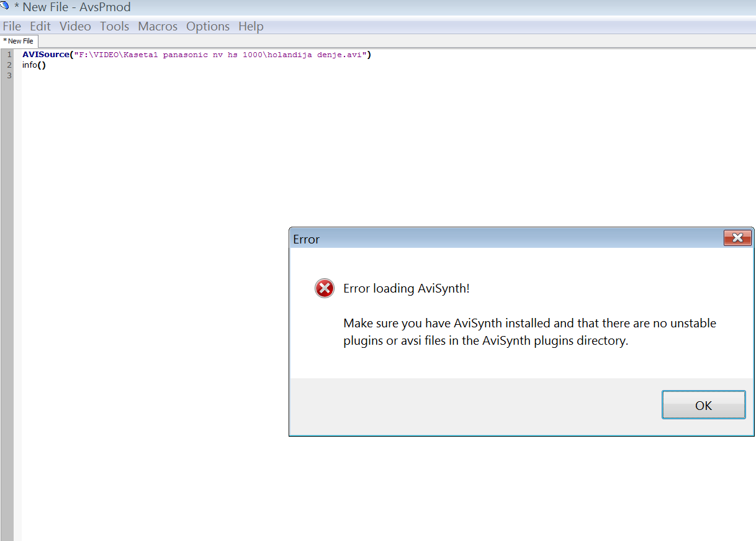The width and height of the screenshot is (756, 541).
Task: Open the Options menu
Action: click(208, 26)
